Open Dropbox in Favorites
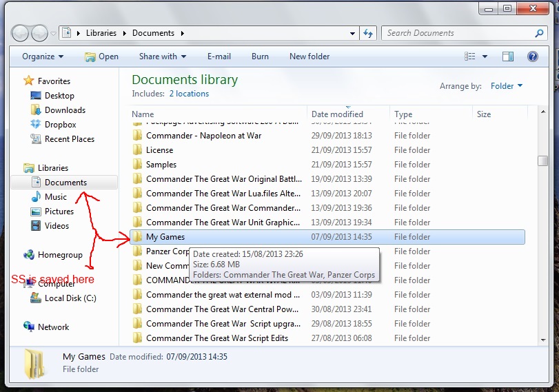The image size is (559, 392). (x=54, y=125)
